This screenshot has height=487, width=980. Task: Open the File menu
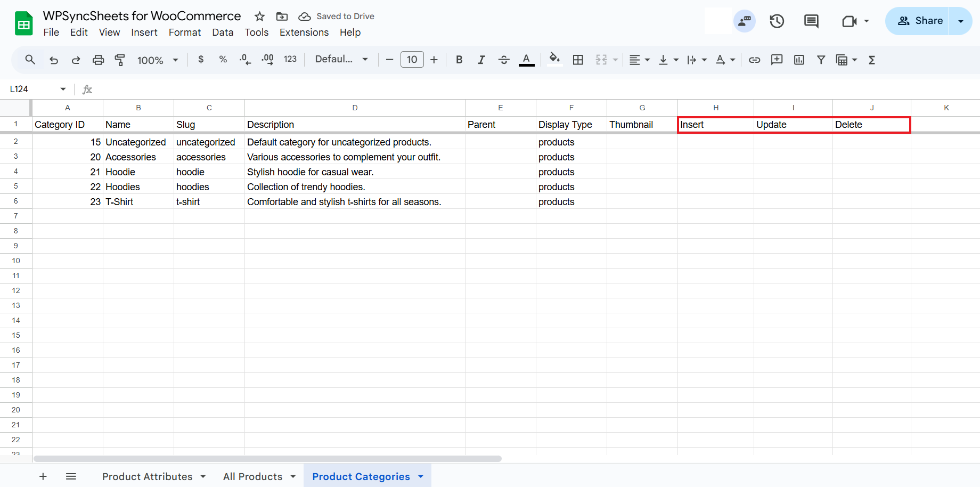click(51, 33)
